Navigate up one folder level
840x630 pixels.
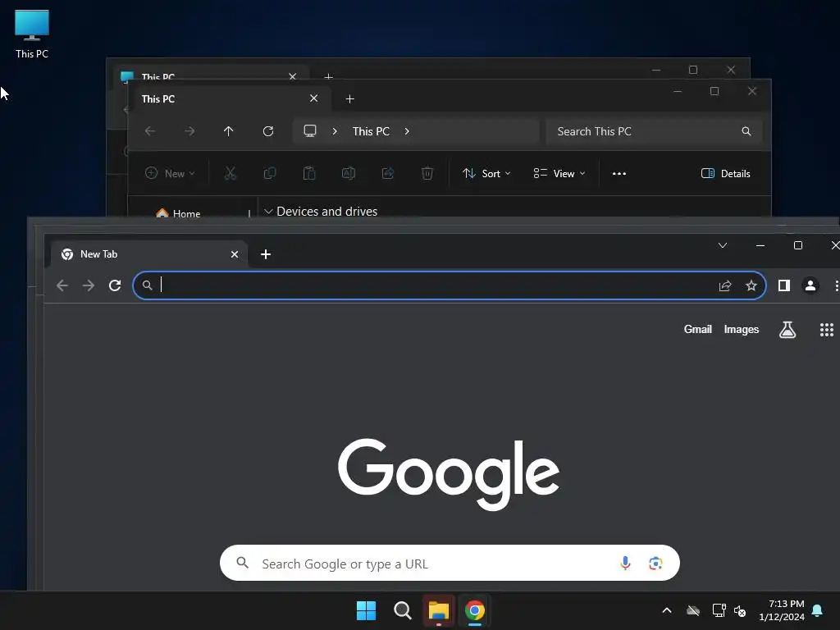[x=229, y=131]
